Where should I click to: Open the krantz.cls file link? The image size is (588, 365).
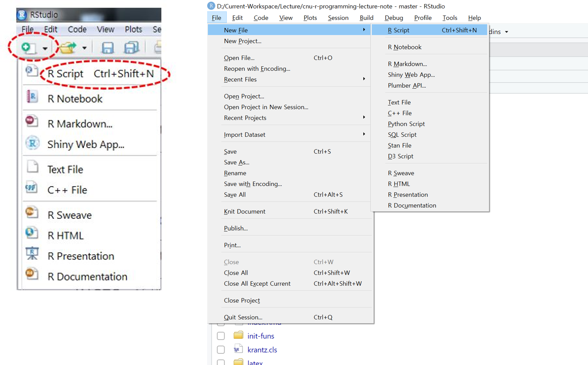pyautogui.click(x=262, y=350)
